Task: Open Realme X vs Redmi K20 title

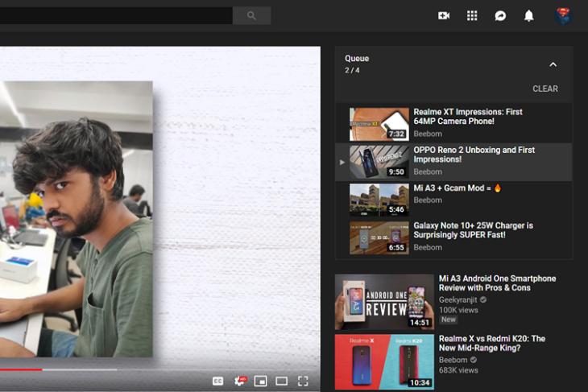Action: (491, 343)
